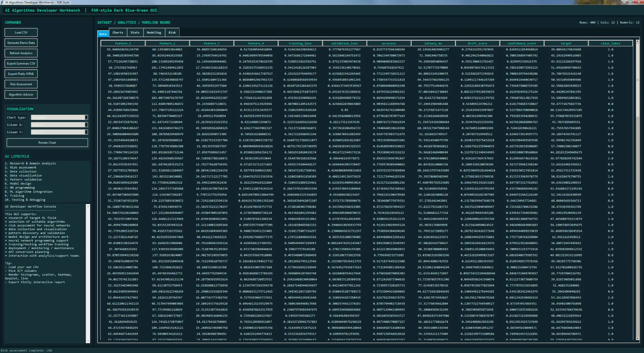This screenshot has width=644, height=353.
Task: Run the Risk Assessment command
Action: (21, 84)
